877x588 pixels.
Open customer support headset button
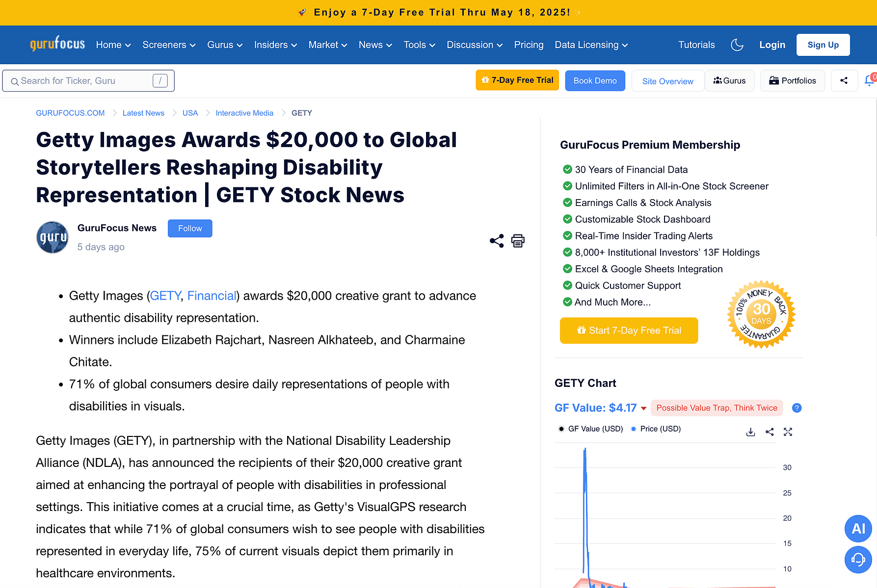click(x=858, y=560)
